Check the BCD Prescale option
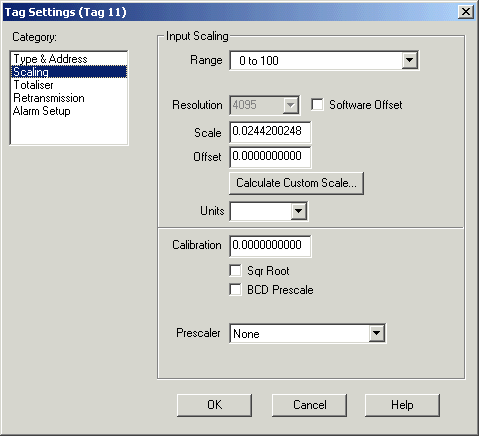The height and width of the screenshot is (436, 479). tap(235, 289)
